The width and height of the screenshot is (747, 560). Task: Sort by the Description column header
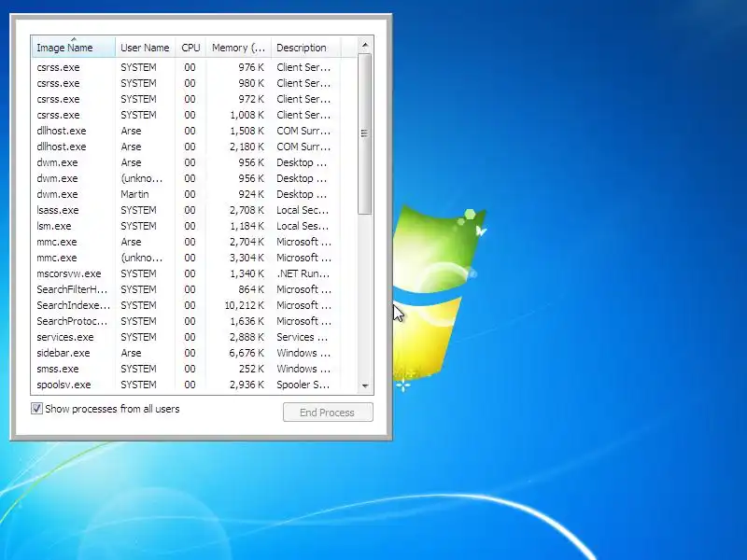click(306, 48)
